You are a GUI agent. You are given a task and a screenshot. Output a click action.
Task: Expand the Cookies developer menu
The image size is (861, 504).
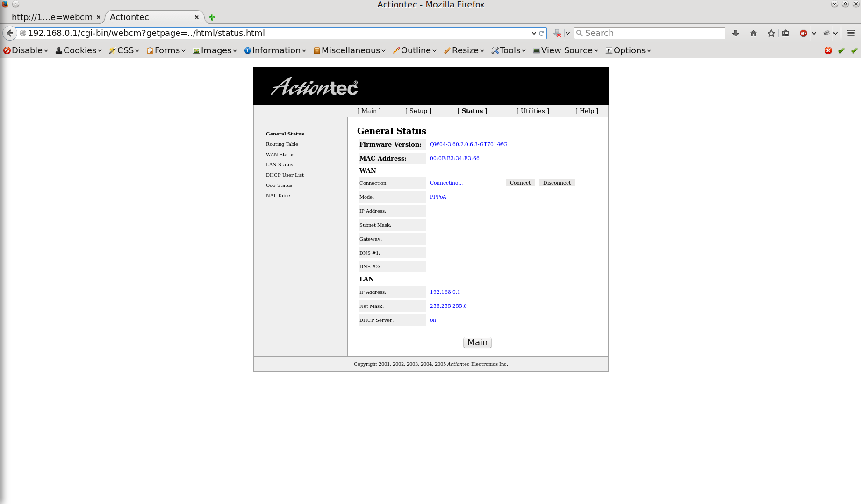pyautogui.click(x=79, y=50)
